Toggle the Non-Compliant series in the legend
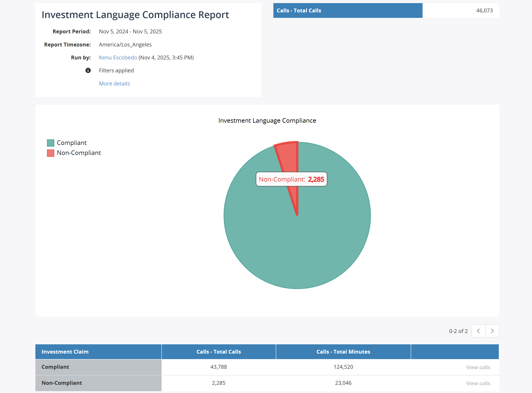This screenshot has height=393, width=532. click(79, 153)
